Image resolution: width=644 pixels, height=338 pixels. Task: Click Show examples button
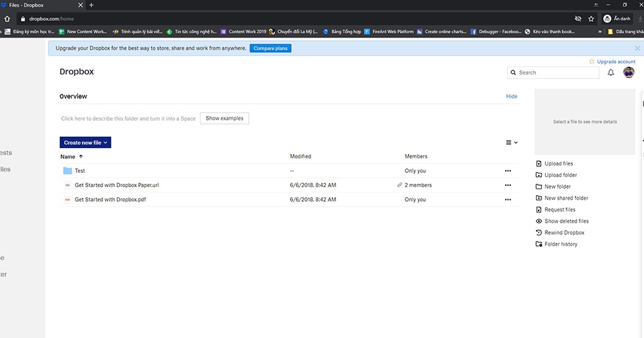coord(224,118)
